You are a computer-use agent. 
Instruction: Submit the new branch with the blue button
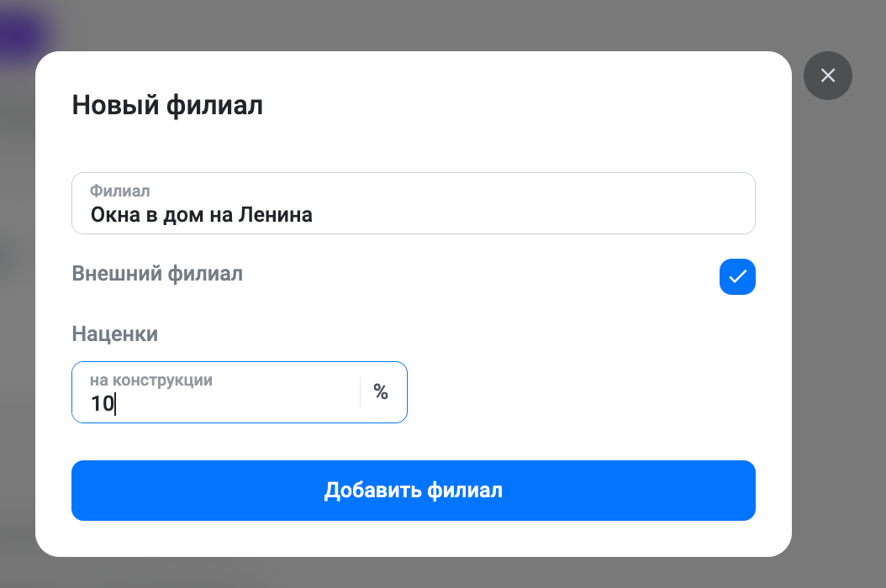(x=413, y=491)
